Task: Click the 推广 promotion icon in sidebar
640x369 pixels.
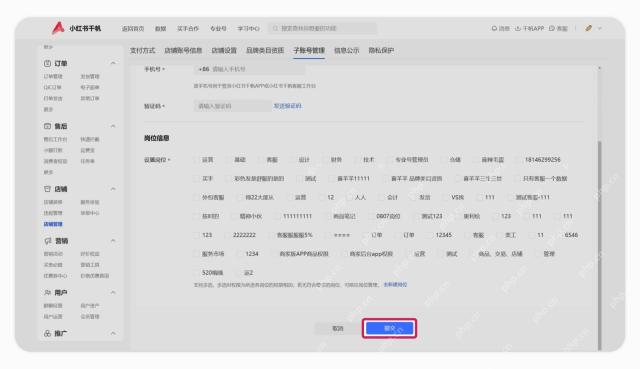Action: [47, 333]
